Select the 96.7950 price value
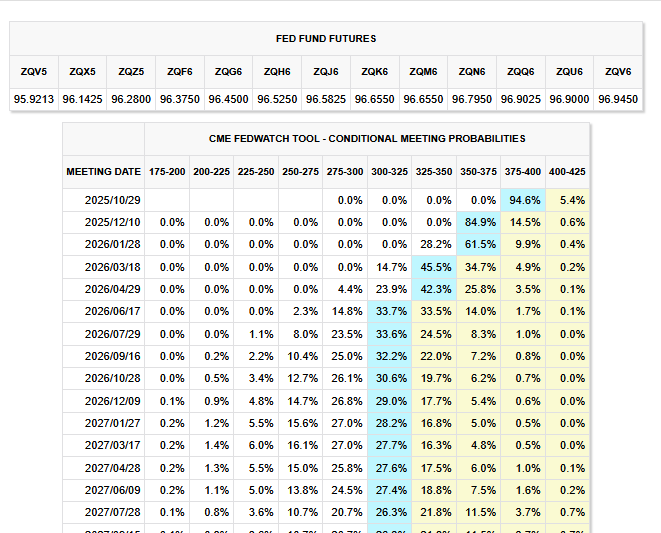 [x=472, y=99]
